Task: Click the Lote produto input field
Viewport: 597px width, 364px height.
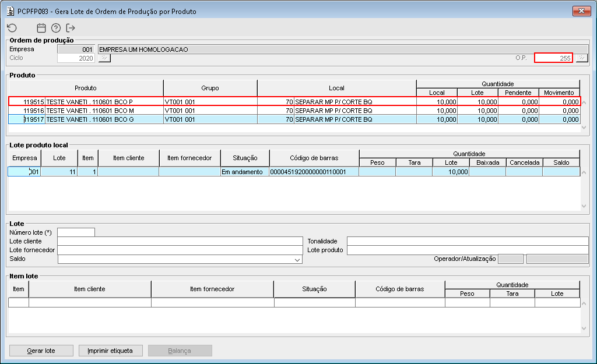Action: [468, 250]
